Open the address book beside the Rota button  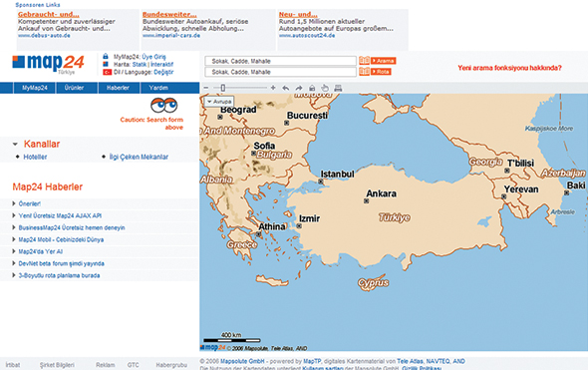tap(364, 71)
